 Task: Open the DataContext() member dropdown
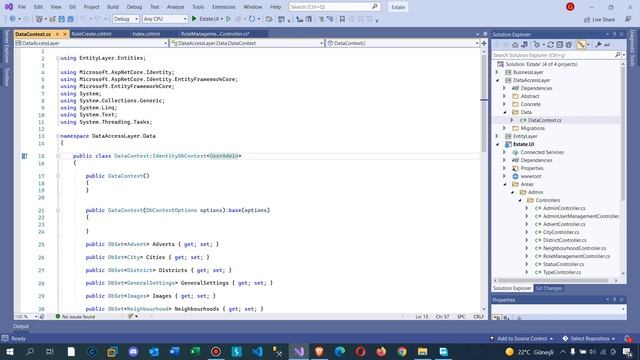[402, 43]
